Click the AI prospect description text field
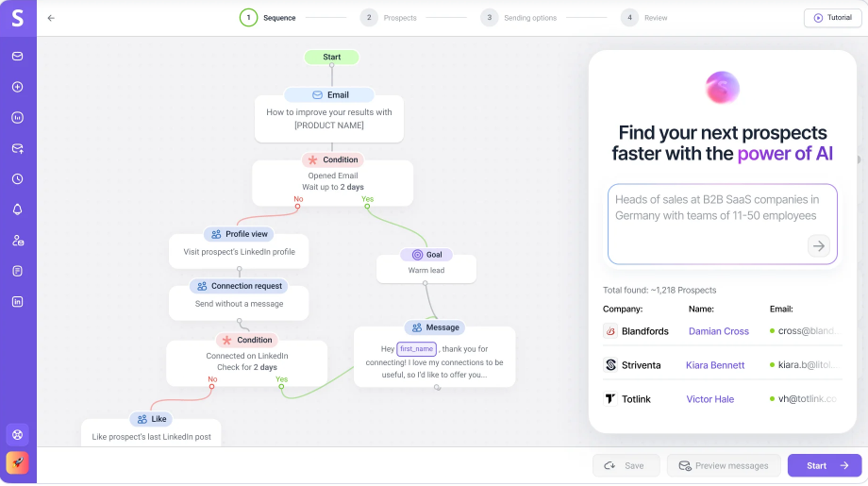 click(x=723, y=225)
